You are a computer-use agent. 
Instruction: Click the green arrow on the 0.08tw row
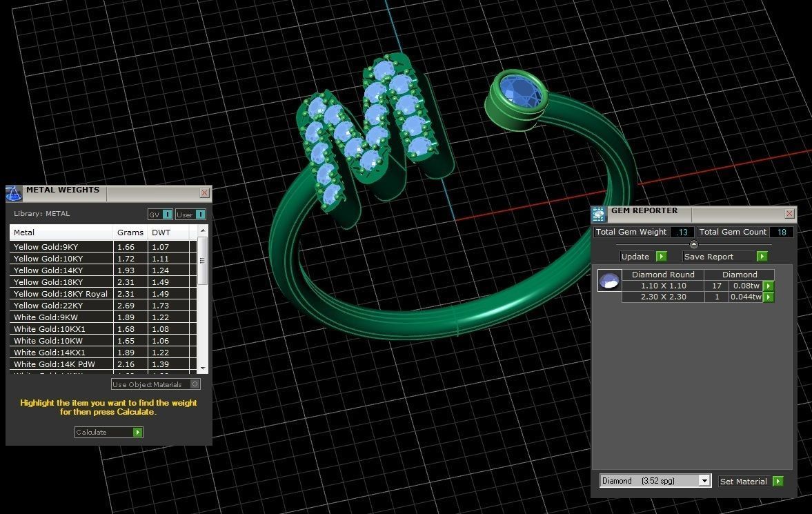(x=769, y=286)
